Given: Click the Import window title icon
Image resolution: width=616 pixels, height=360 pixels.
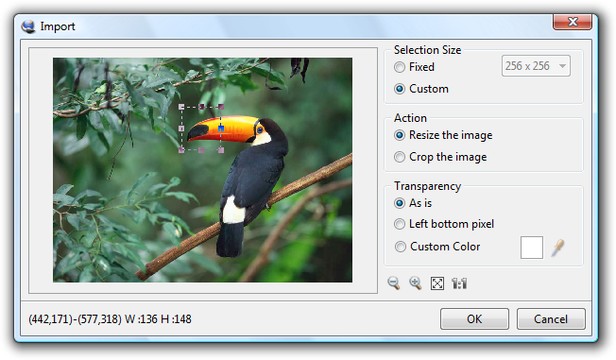Looking at the screenshot, I should [28, 26].
